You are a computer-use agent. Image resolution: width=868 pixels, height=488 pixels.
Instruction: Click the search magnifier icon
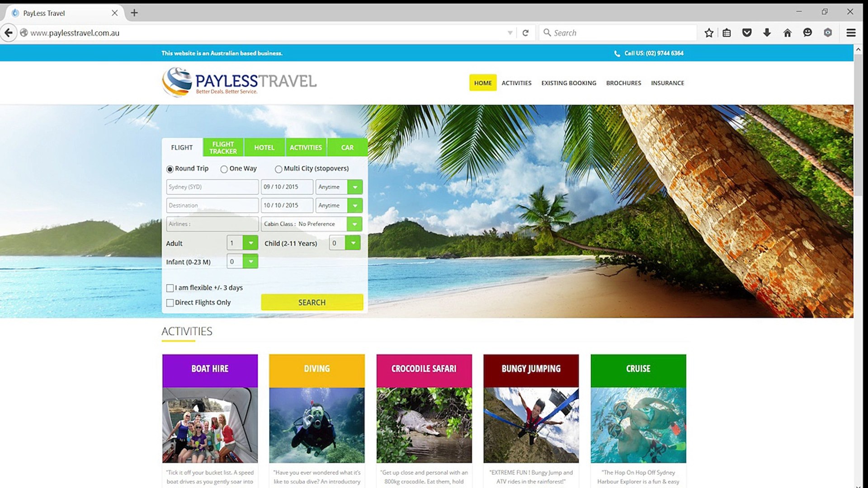point(547,33)
